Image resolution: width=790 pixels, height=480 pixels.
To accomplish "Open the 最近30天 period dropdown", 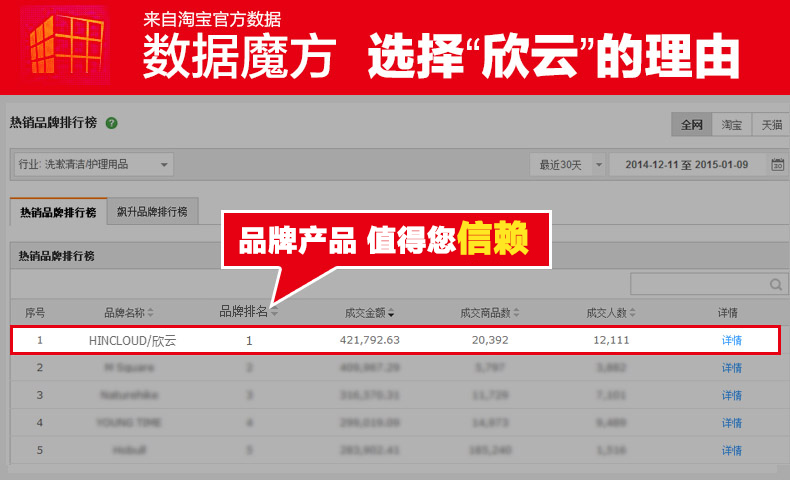I will pyautogui.click(x=567, y=165).
